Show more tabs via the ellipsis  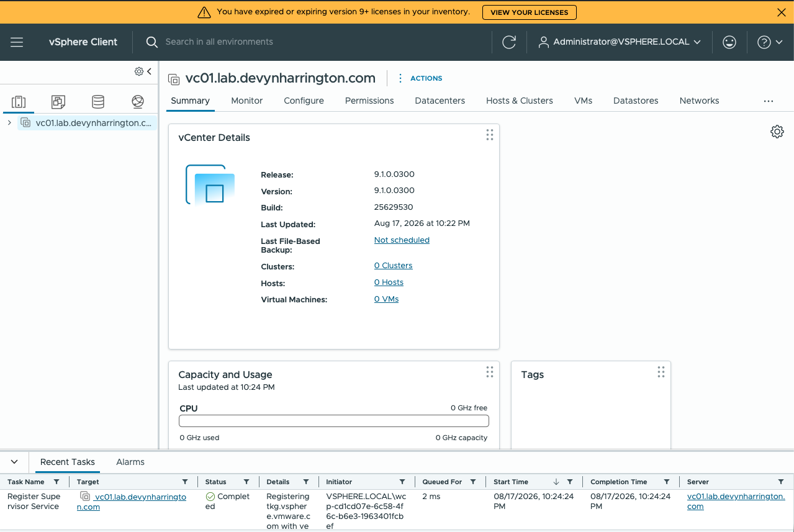pos(769,101)
